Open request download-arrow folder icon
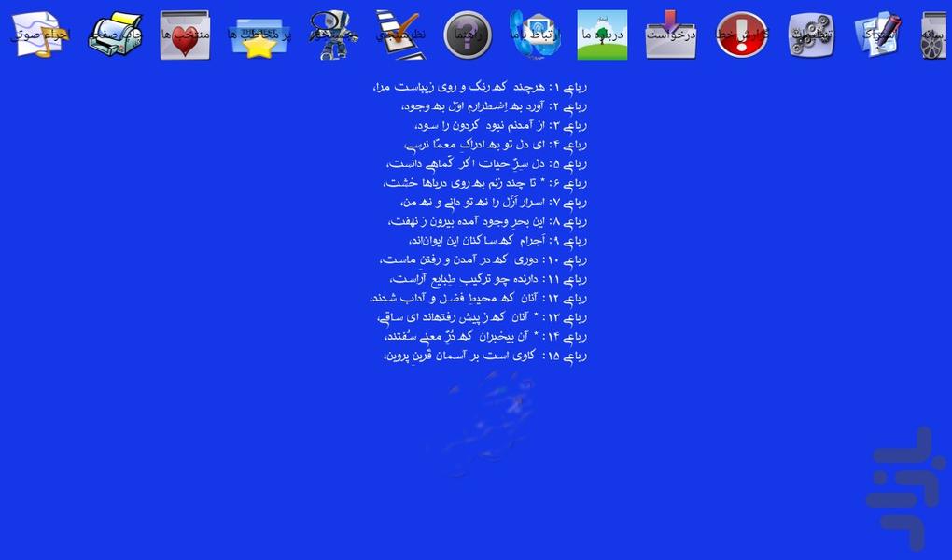The image size is (952, 560). pyautogui.click(x=671, y=35)
